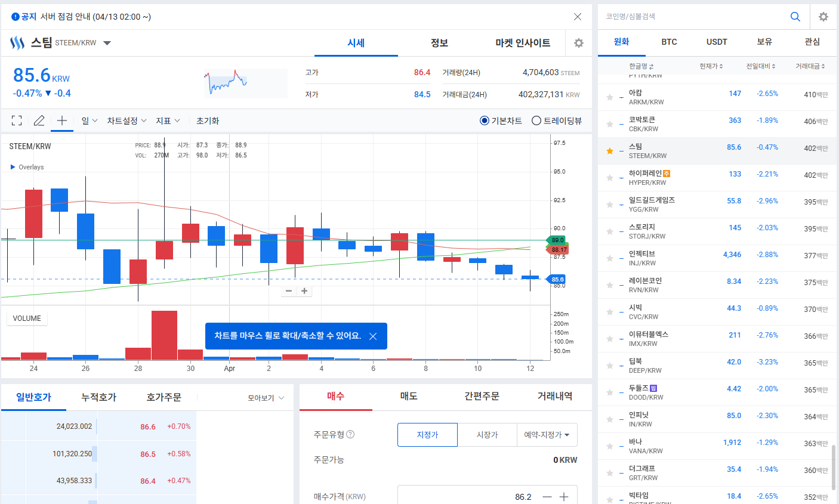Favorite 아캄 ARKM/KRW with its star
This screenshot has height=504, width=839.
(610, 97)
